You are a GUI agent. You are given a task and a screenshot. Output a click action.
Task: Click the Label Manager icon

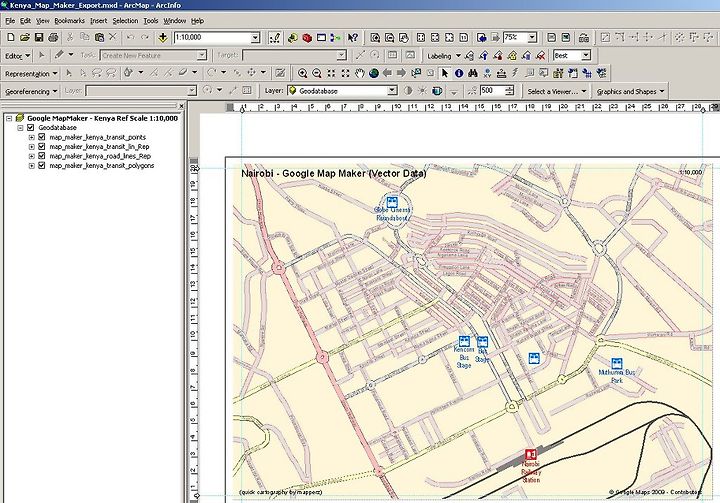(x=469, y=56)
